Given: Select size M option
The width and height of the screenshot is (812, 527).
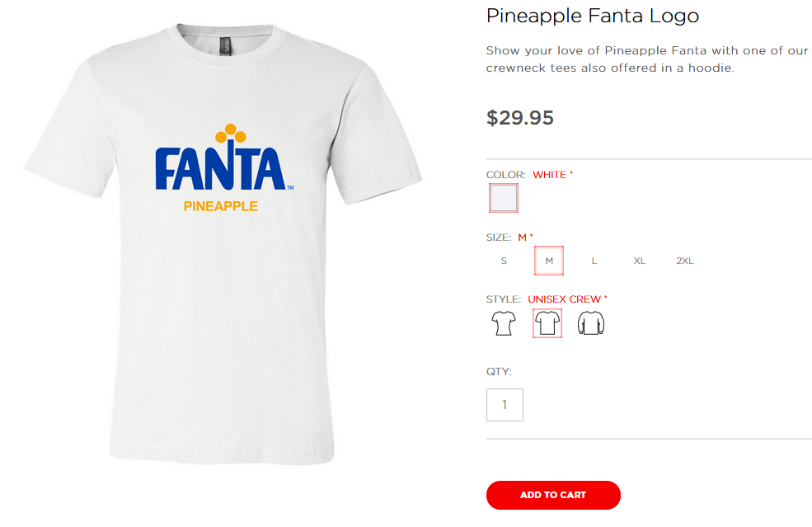Looking at the screenshot, I should (x=549, y=261).
